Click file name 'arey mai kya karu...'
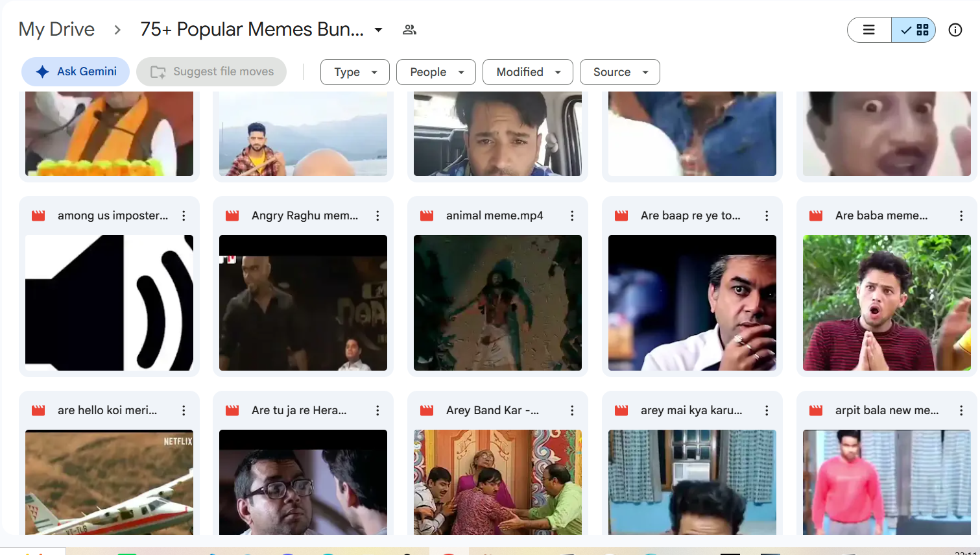This screenshot has width=980, height=555. click(x=691, y=410)
